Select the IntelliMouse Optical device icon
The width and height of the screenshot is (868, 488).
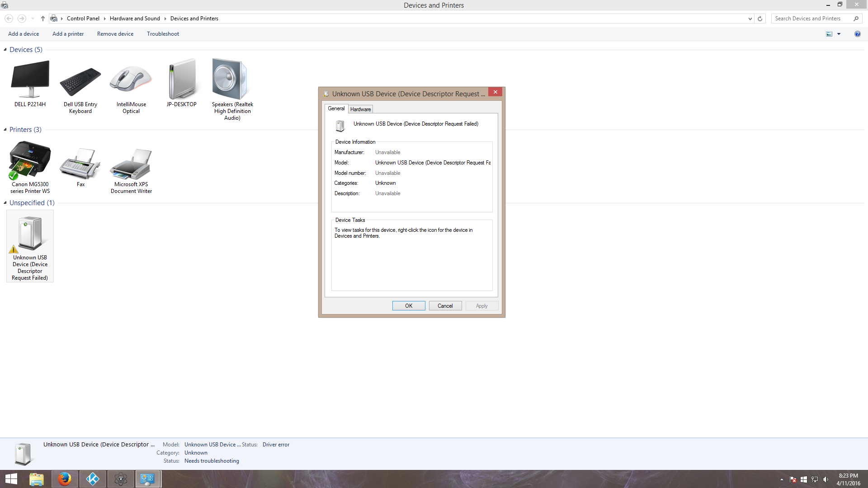tap(131, 80)
